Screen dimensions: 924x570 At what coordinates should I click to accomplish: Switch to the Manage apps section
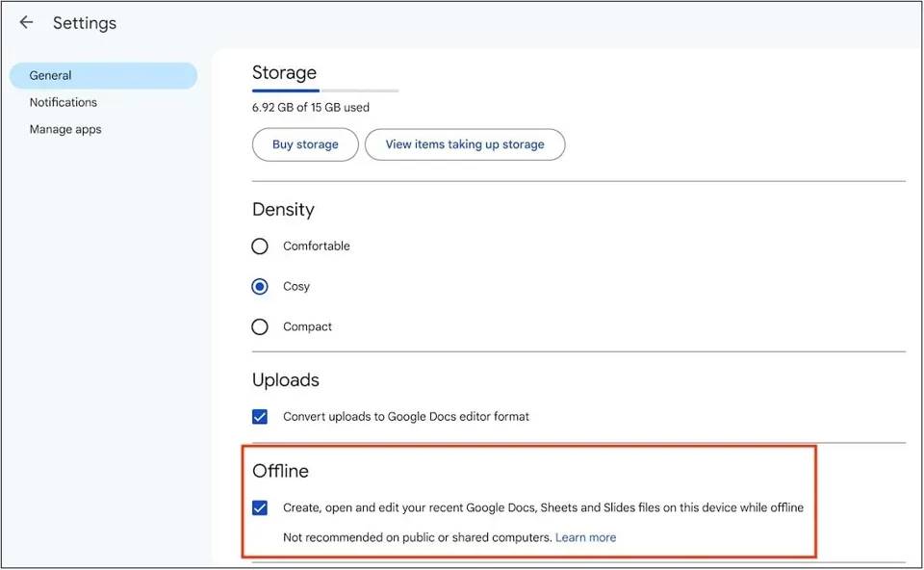tap(65, 129)
